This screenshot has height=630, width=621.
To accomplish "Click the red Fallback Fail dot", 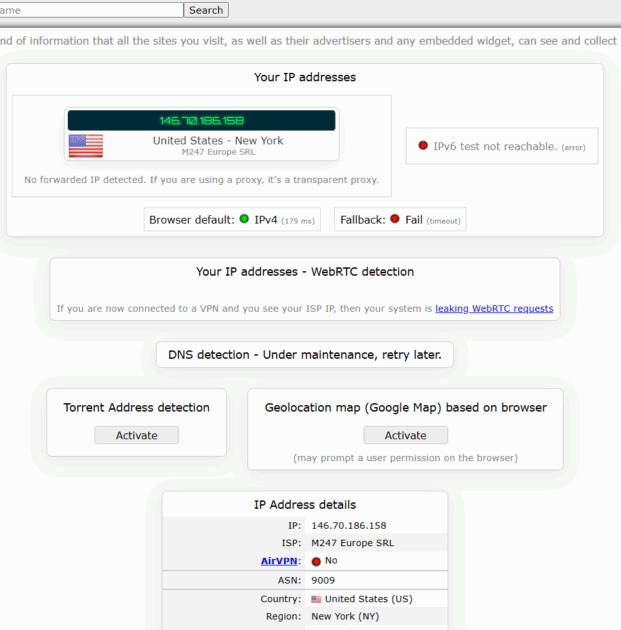I will click(396, 220).
